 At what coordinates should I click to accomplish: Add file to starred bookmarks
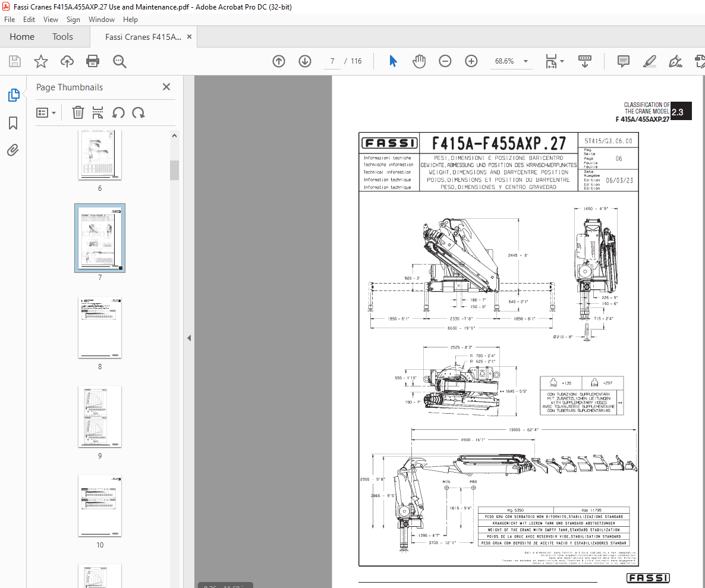click(x=41, y=61)
